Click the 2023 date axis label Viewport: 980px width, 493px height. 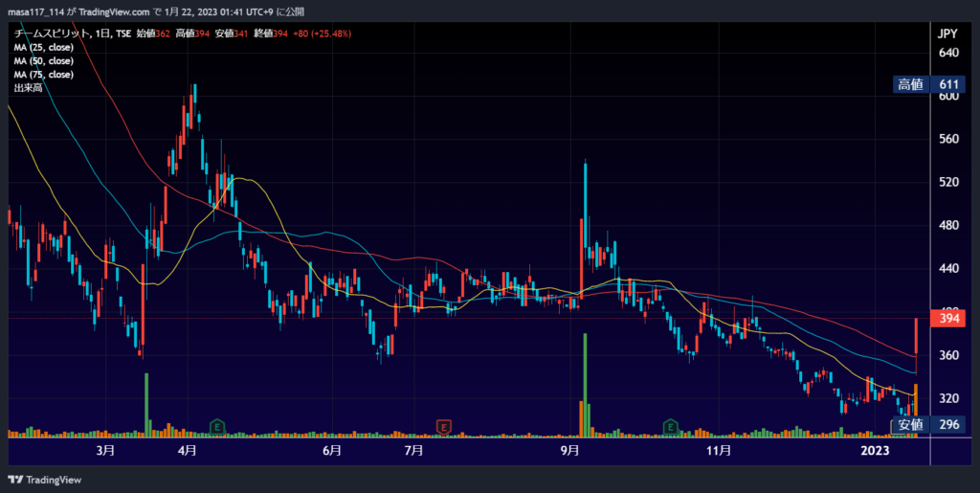[x=874, y=450]
